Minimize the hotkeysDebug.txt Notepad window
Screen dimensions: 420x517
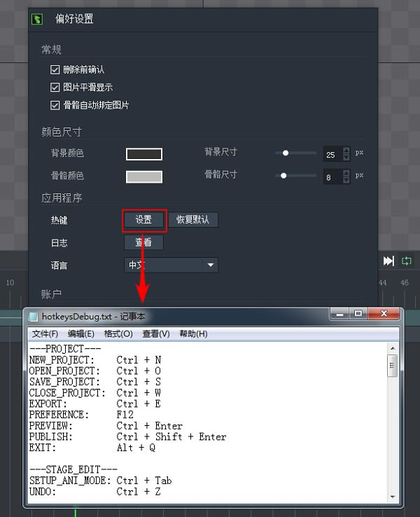point(339,314)
